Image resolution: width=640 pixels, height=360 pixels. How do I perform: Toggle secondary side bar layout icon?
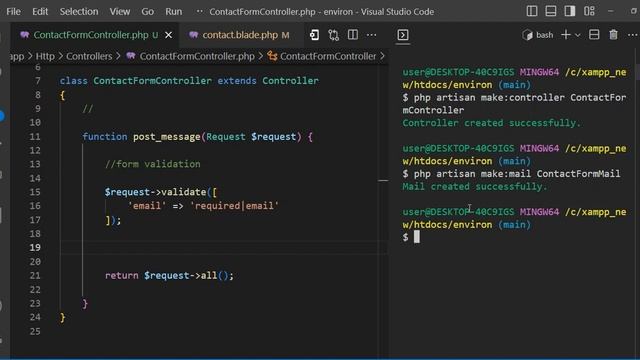tap(570, 11)
